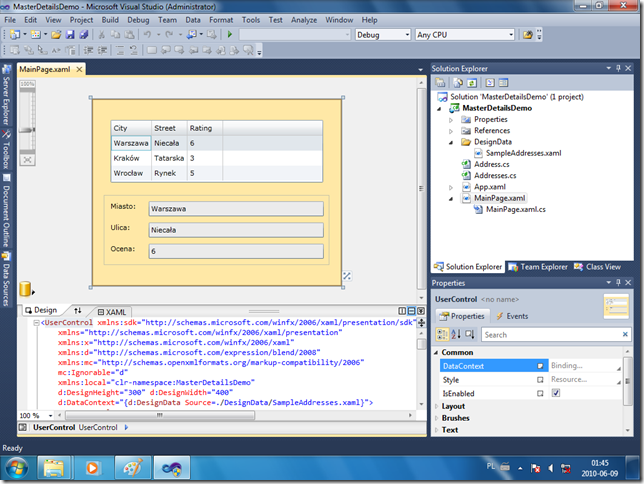
Task: Expand the References node
Action: click(x=451, y=131)
